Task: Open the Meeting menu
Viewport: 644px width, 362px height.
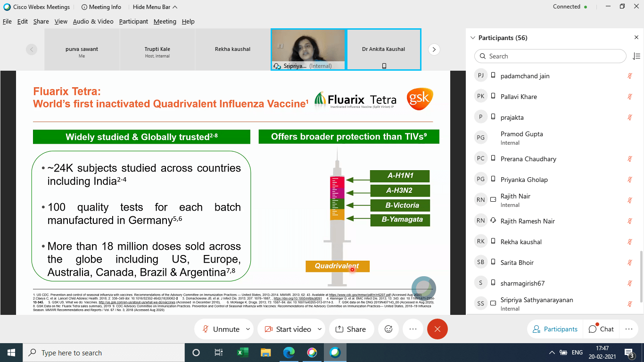Action: pos(165,21)
